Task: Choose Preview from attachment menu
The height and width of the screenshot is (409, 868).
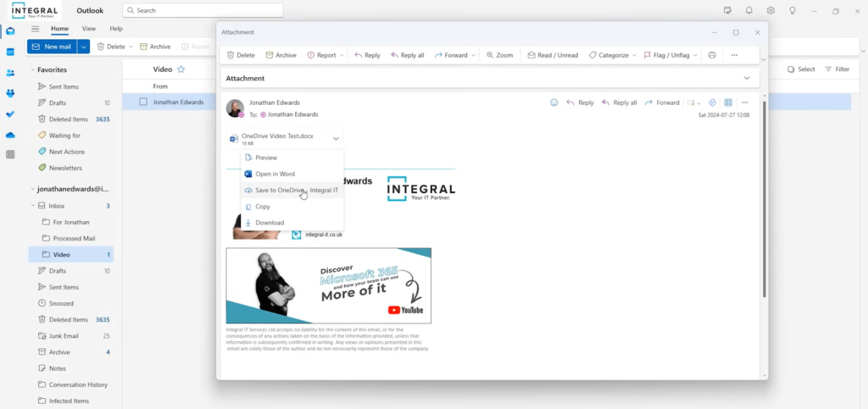Action: point(292,158)
